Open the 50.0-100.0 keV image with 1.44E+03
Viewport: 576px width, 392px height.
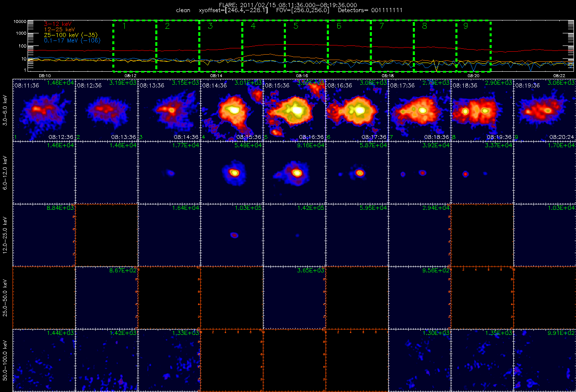[44, 360]
